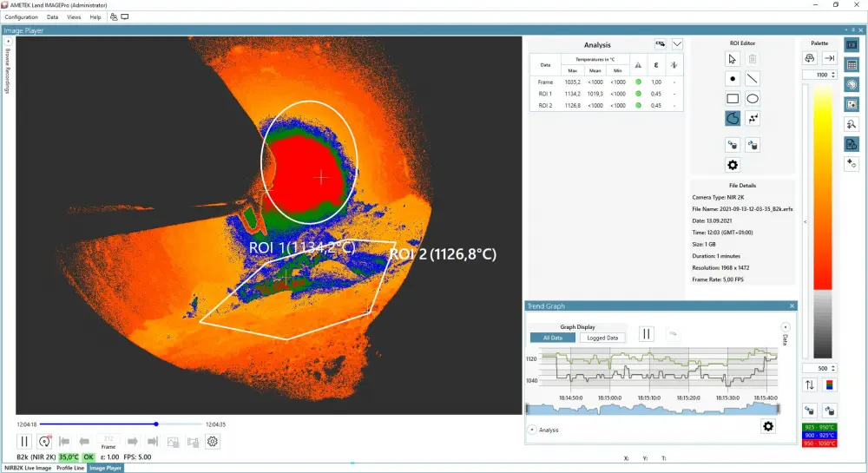Expand the Analysis section in Trend Graph
Viewport: 868px width, 473px height.
coord(532,430)
